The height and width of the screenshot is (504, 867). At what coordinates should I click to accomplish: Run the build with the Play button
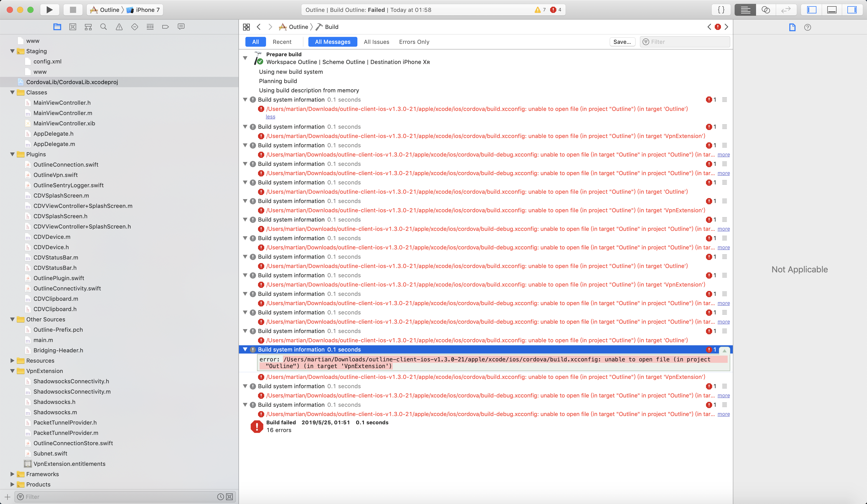(50, 10)
